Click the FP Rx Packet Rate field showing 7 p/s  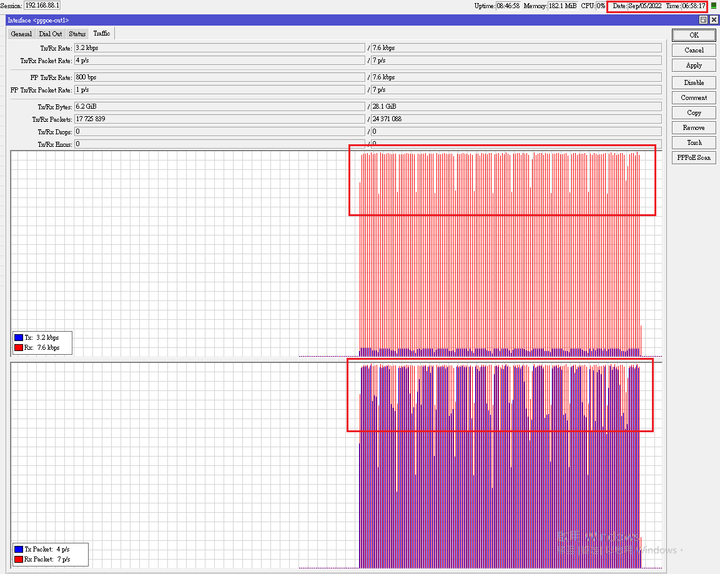tap(516, 90)
